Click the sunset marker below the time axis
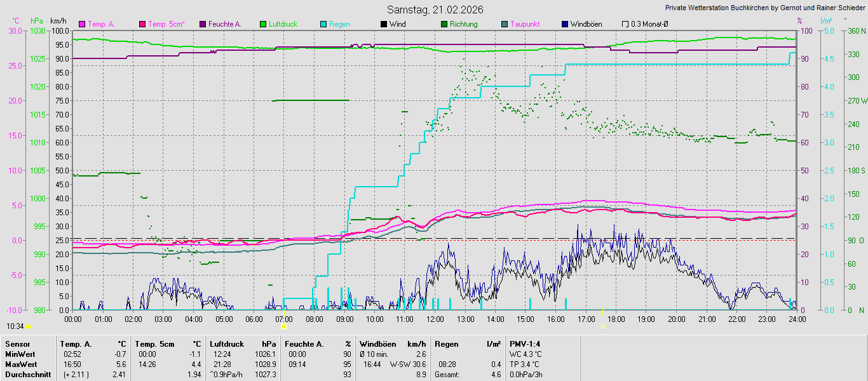This screenshot has width=868, height=381. coord(602,326)
